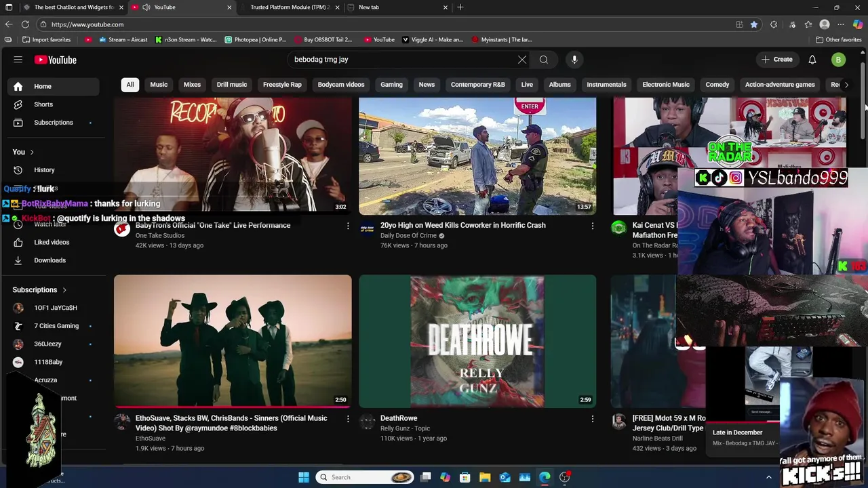Open Liked videos in sidebar
Screen dimensions: 868x488
pos(53,242)
